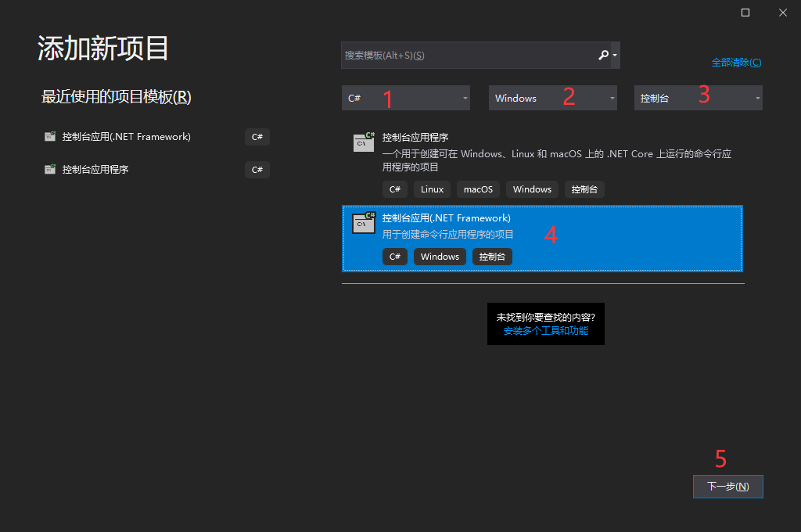The height and width of the screenshot is (532, 801).
Task: Click icon of selected .NET Framework template
Action: (365, 223)
